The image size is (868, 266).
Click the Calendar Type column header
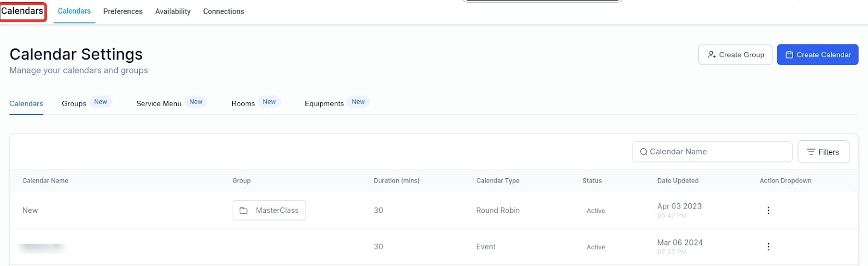click(x=497, y=181)
